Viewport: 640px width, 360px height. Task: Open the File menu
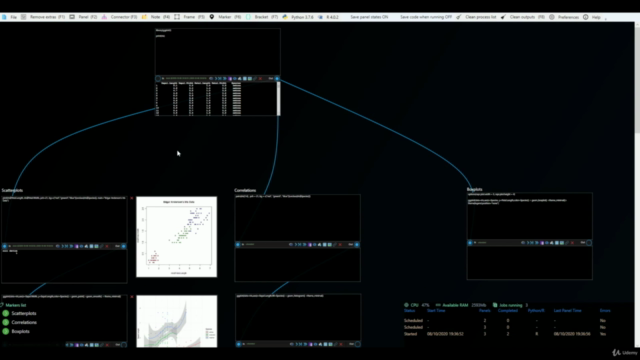9,17
